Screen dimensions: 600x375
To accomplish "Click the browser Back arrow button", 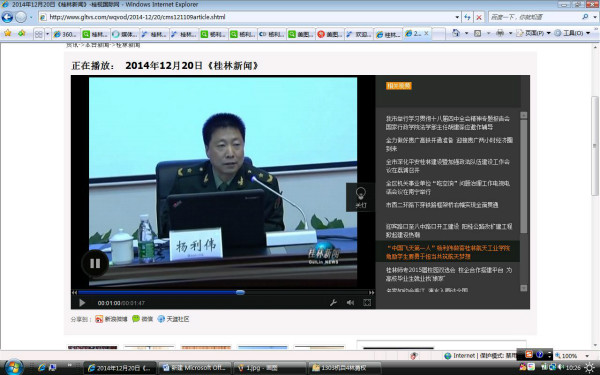I will [7, 17].
